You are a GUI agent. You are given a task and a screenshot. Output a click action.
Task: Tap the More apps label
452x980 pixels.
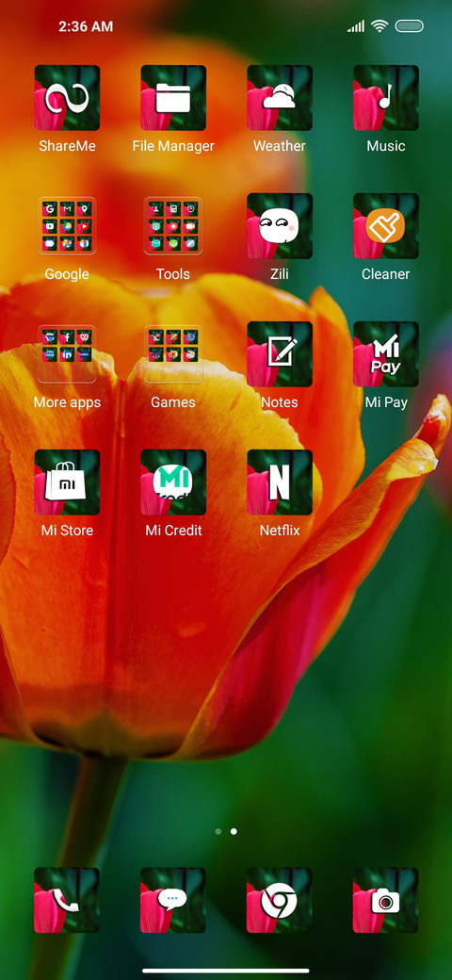pyautogui.click(x=67, y=402)
